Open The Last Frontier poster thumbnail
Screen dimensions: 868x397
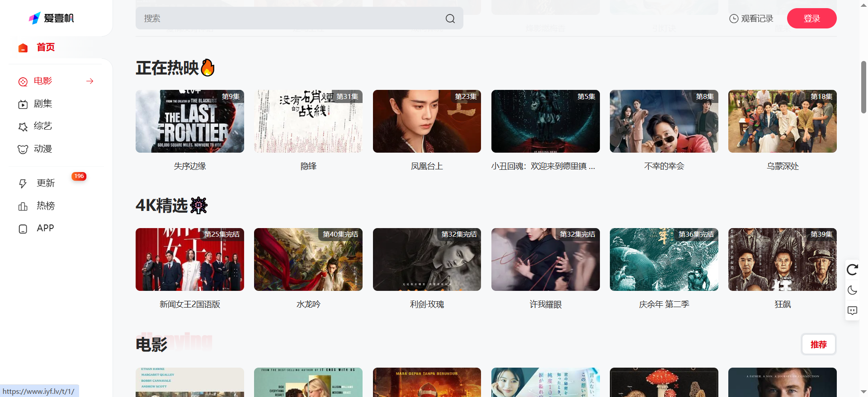coord(190,121)
